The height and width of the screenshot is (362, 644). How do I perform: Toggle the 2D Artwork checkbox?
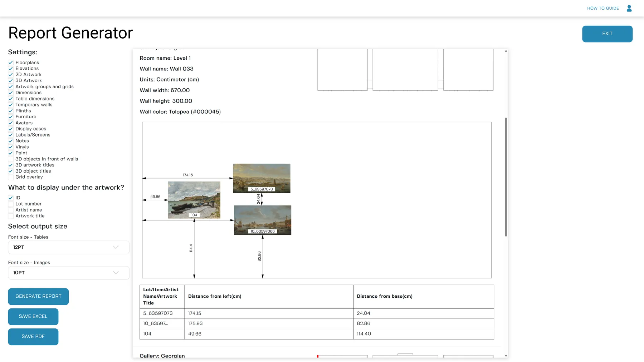(x=11, y=75)
